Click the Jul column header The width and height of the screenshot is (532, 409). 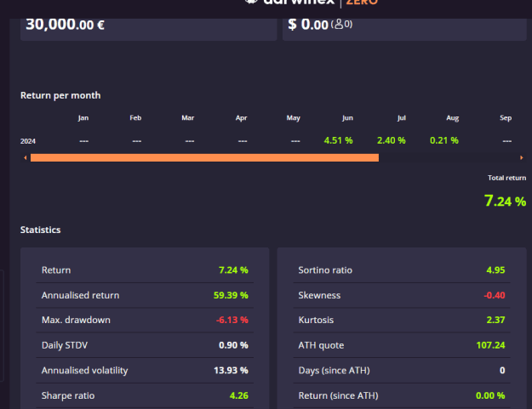(x=402, y=118)
